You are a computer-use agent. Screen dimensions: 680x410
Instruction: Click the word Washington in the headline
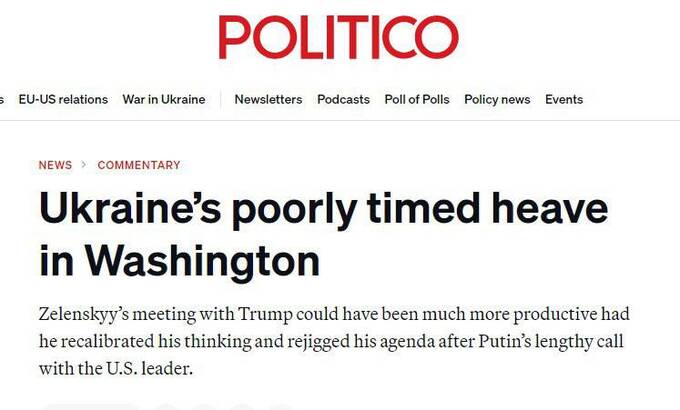(x=202, y=260)
